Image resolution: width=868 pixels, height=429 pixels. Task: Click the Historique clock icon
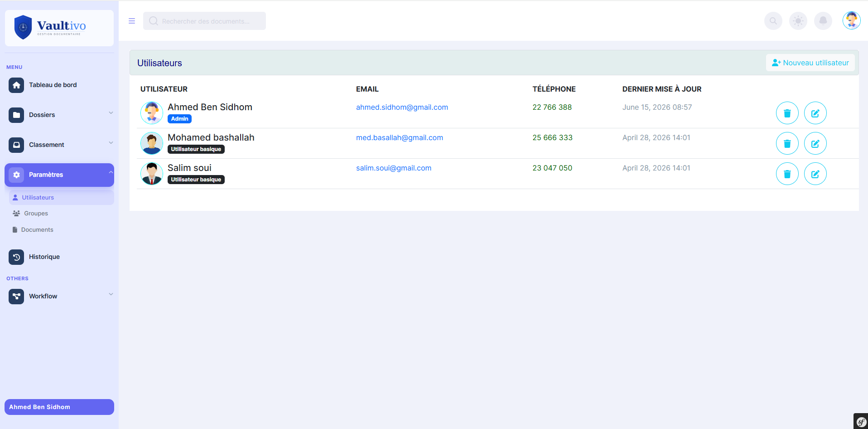tap(16, 257)
